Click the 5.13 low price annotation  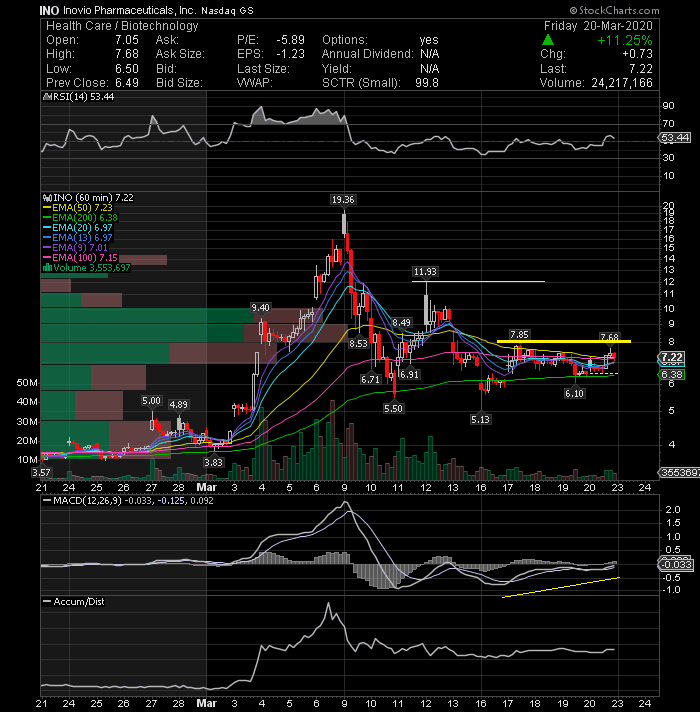(480, 420)
